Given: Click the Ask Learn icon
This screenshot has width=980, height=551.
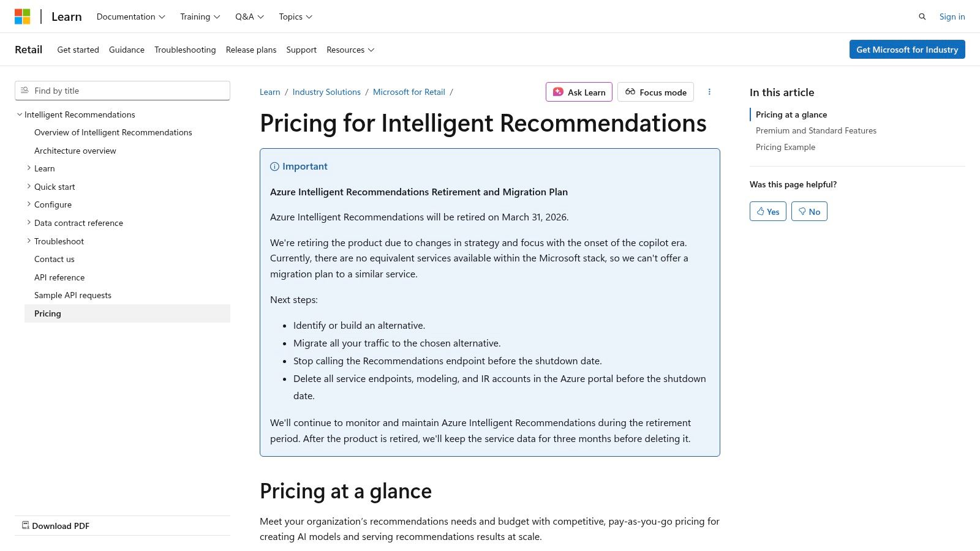Looking at the screenshot, I should coord(558,92).
